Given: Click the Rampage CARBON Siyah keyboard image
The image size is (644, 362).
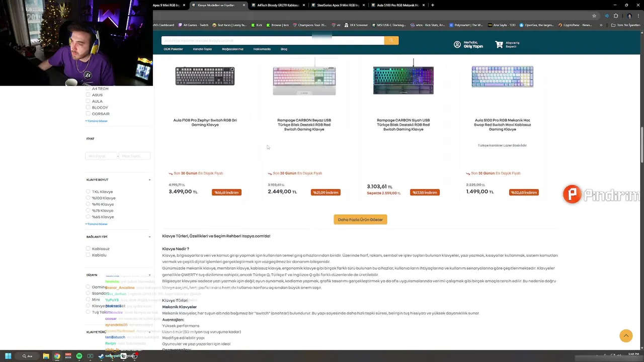Looking at the screenshot, I should pos(403,78).
